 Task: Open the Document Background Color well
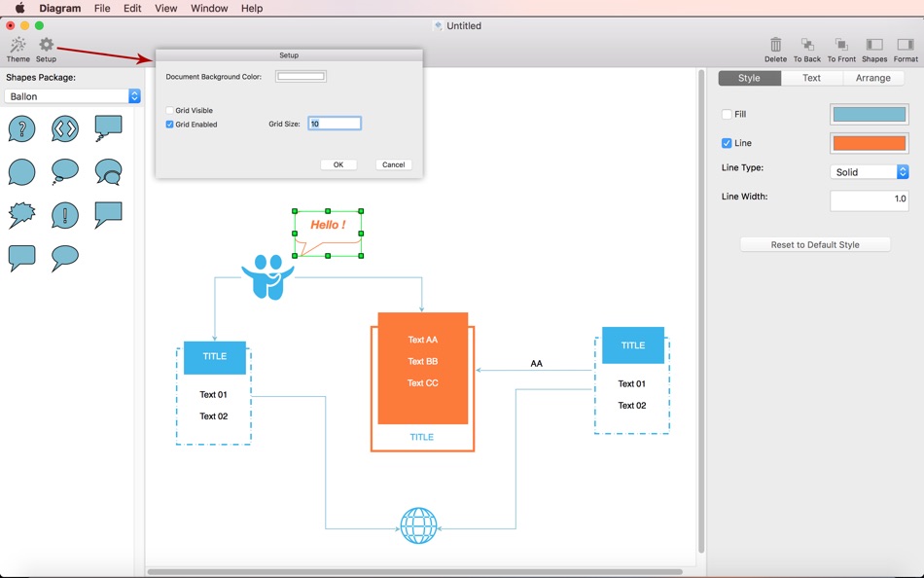[301, 76]
